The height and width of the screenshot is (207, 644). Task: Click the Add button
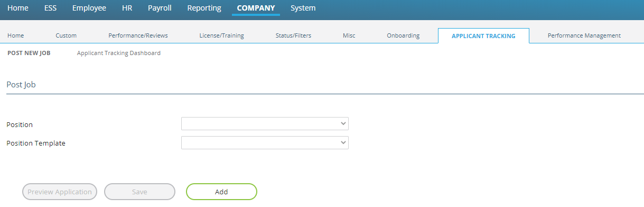[221, 192]
